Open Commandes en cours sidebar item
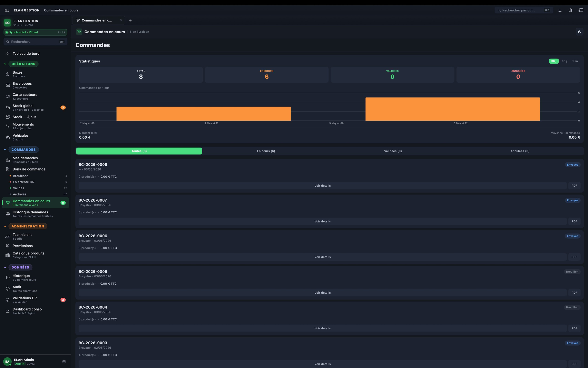Viewport: 588px width, 368px height. tap(36, 203)
